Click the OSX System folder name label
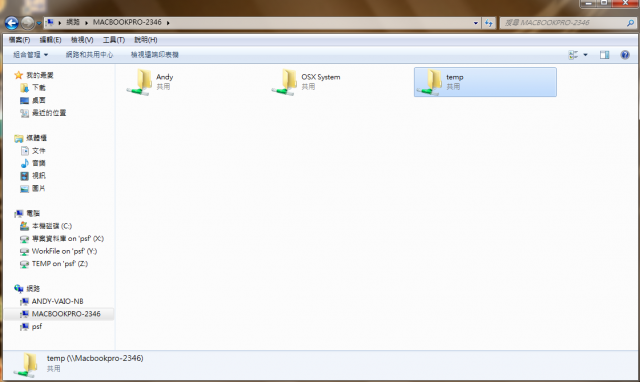 point(321,77)
